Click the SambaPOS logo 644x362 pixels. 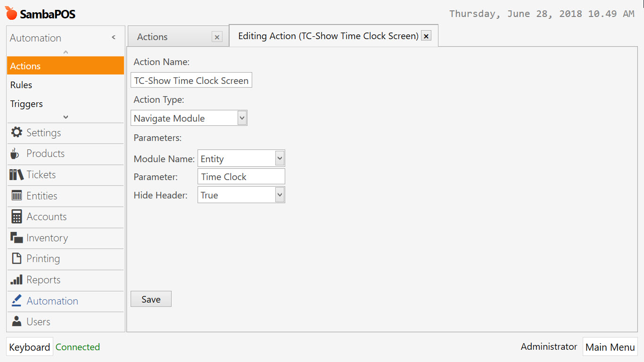40,14
